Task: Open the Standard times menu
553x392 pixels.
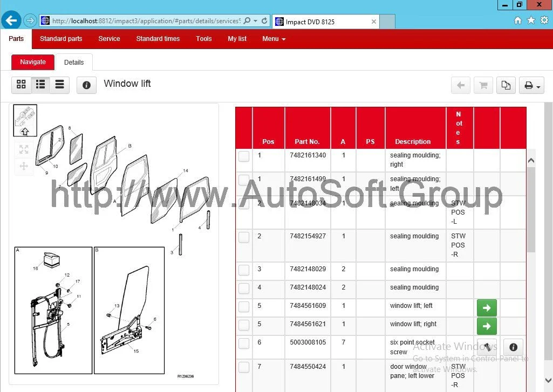Action: pyautogui.click(x=158, y=39)
